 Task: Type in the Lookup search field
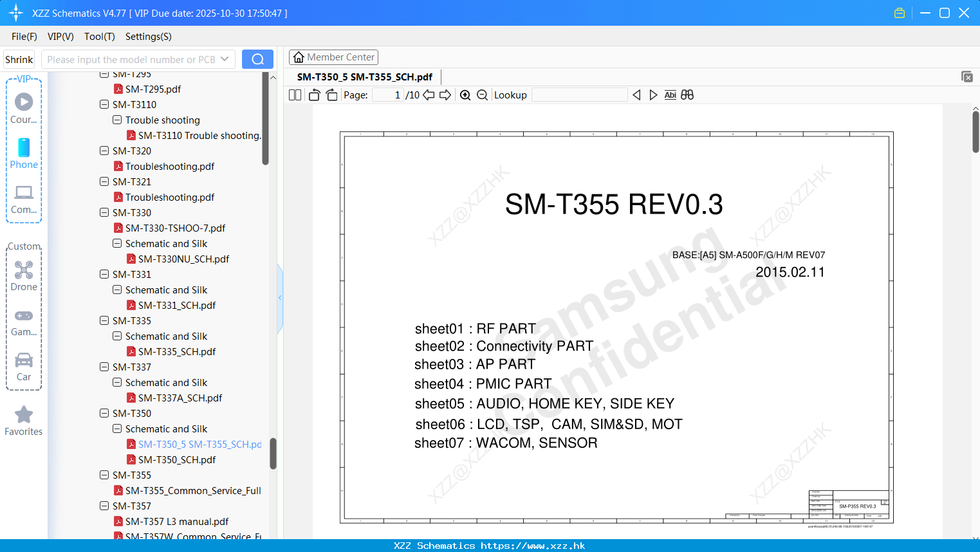point(578,95)
